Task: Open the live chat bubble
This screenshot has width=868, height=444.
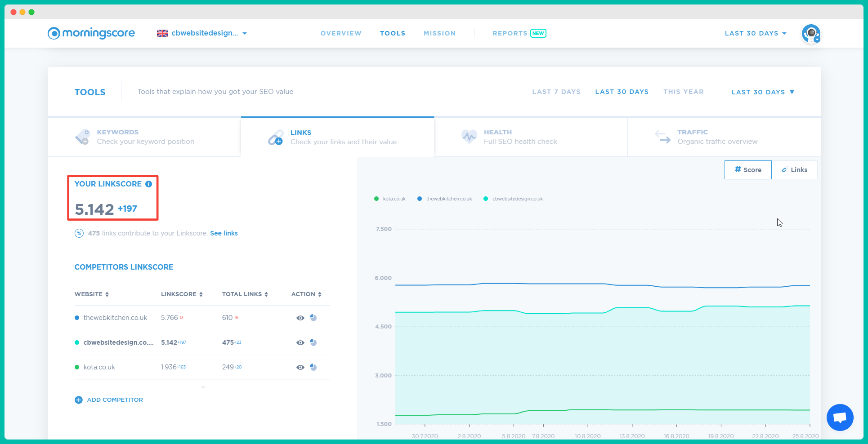Action: (x=840, y=417)
